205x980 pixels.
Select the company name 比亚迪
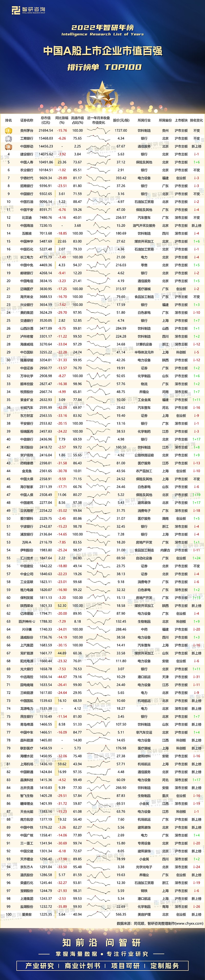click(x=27, y=218)
